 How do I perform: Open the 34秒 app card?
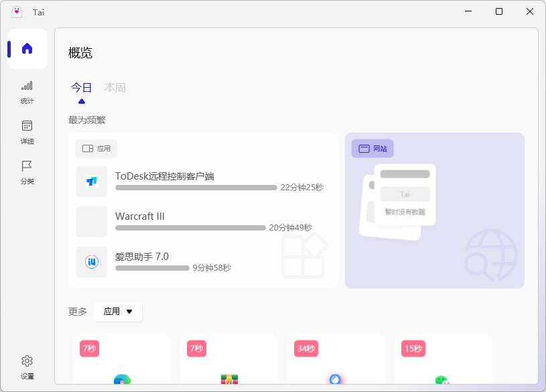[336, 359]
